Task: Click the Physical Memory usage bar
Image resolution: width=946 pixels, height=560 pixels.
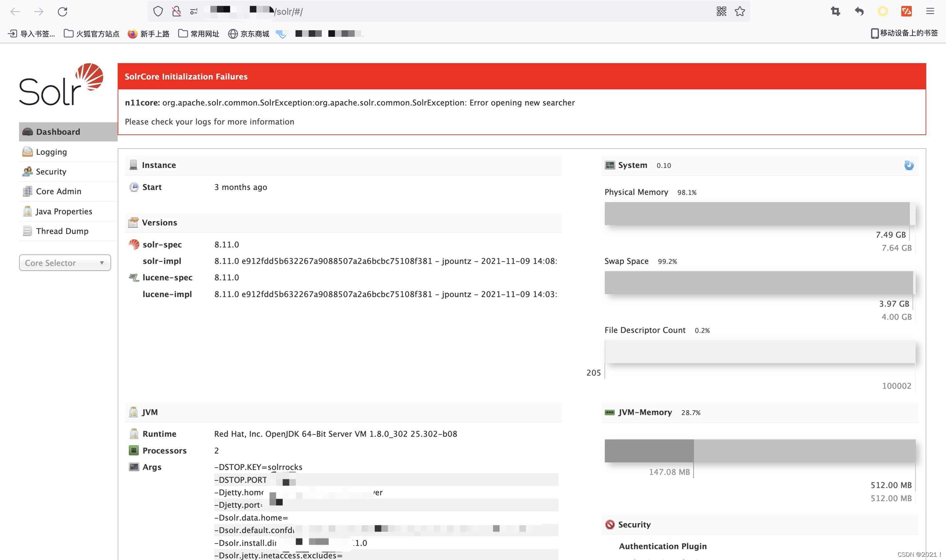Action: 760,214
